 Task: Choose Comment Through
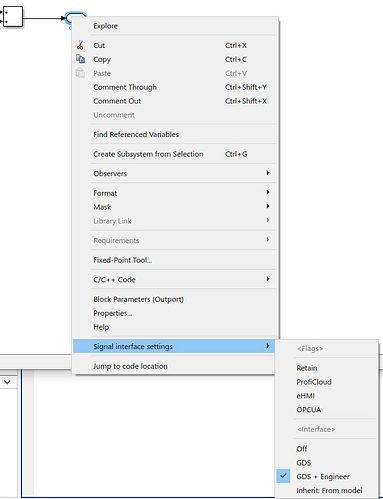pyautogui.click(x=175, y=87)
